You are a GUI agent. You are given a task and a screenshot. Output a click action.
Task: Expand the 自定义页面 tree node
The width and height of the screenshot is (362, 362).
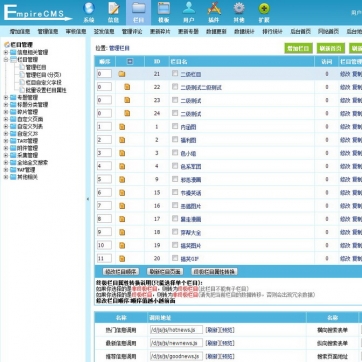[6, 119]
